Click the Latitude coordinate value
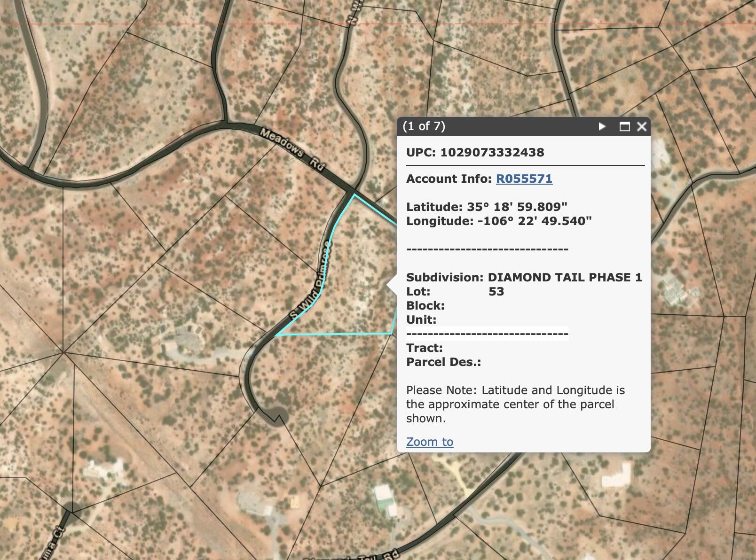 (517, 207)
